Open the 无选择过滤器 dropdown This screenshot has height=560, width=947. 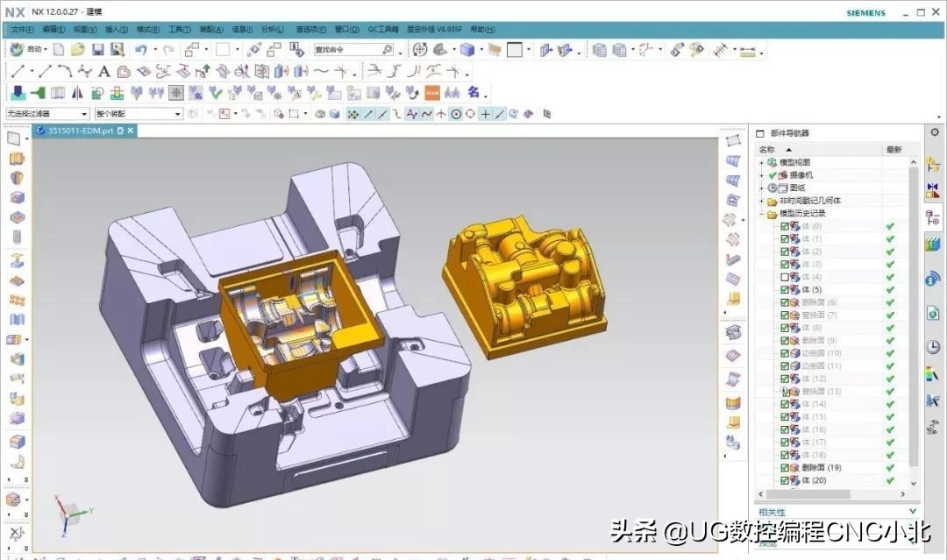(84, 113)
